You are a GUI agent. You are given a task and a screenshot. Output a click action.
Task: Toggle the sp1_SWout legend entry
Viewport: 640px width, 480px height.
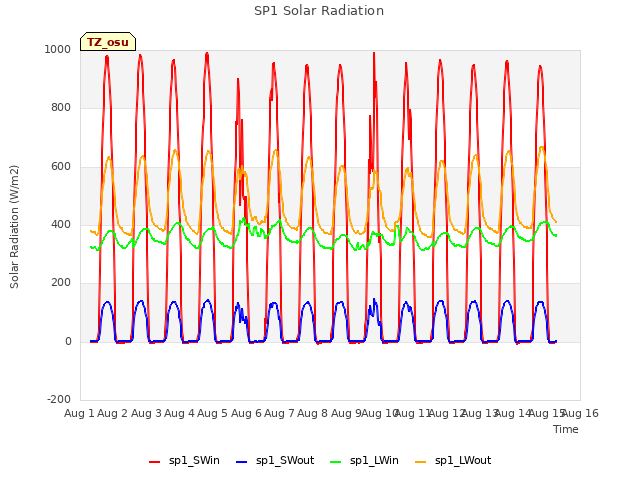click(x=276, y=460)
